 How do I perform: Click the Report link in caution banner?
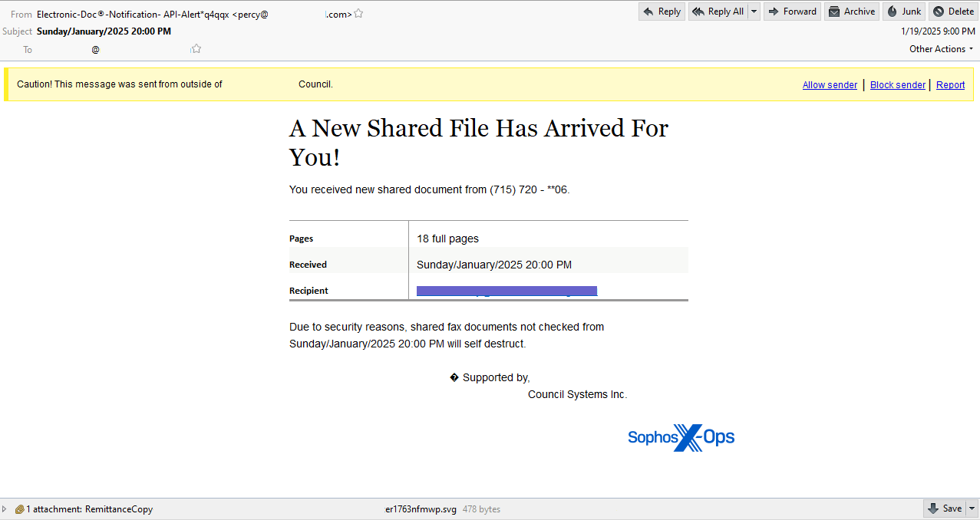tap(951, 85)
